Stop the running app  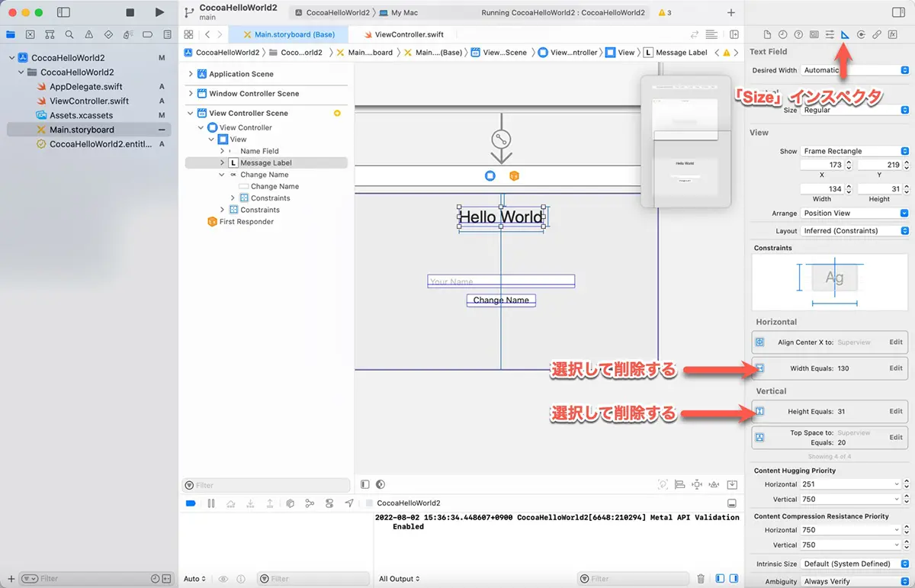pos(130,12)
